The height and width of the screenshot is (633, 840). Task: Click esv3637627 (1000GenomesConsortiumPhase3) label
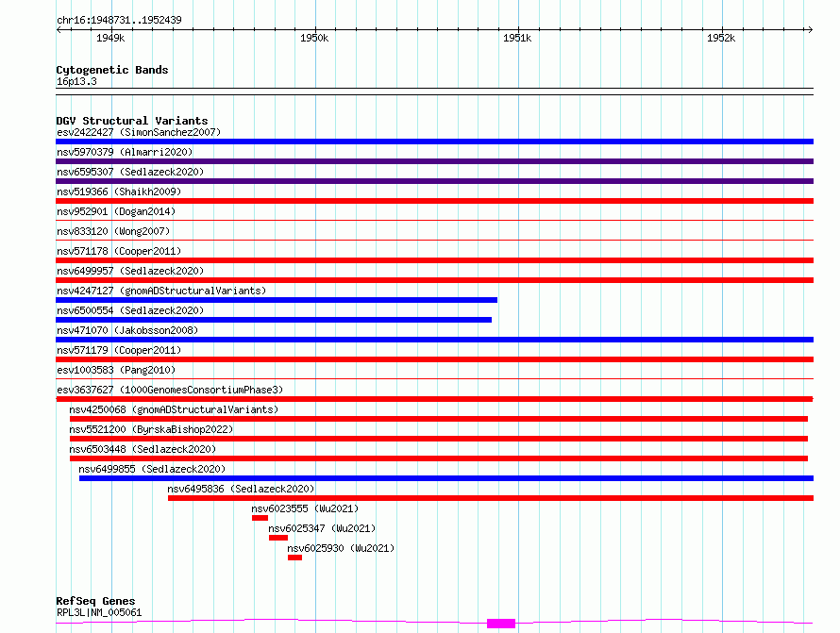click(170, 390)
